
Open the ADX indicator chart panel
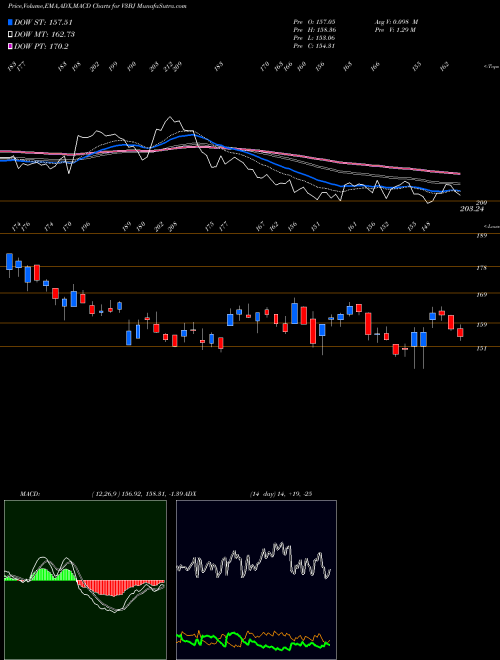(x=256, y=580)
